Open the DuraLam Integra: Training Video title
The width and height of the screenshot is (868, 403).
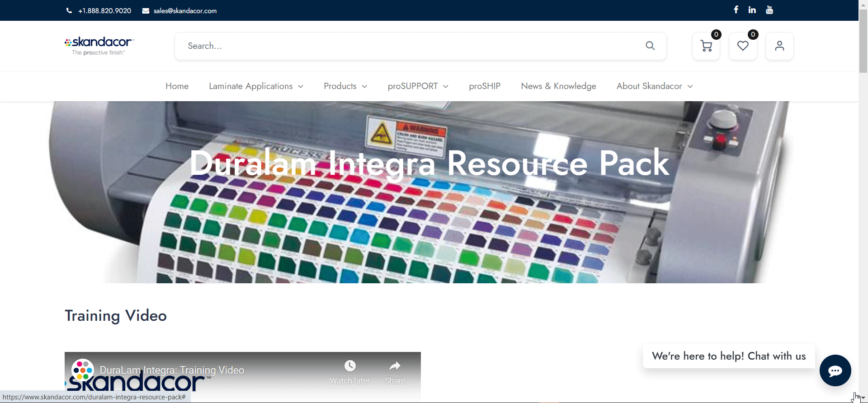tap(172, 370)
